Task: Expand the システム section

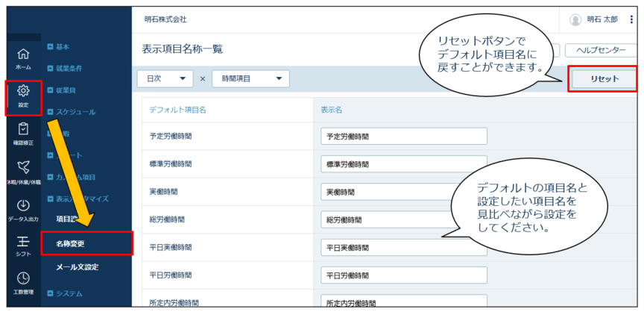Action: pos(65,293)
